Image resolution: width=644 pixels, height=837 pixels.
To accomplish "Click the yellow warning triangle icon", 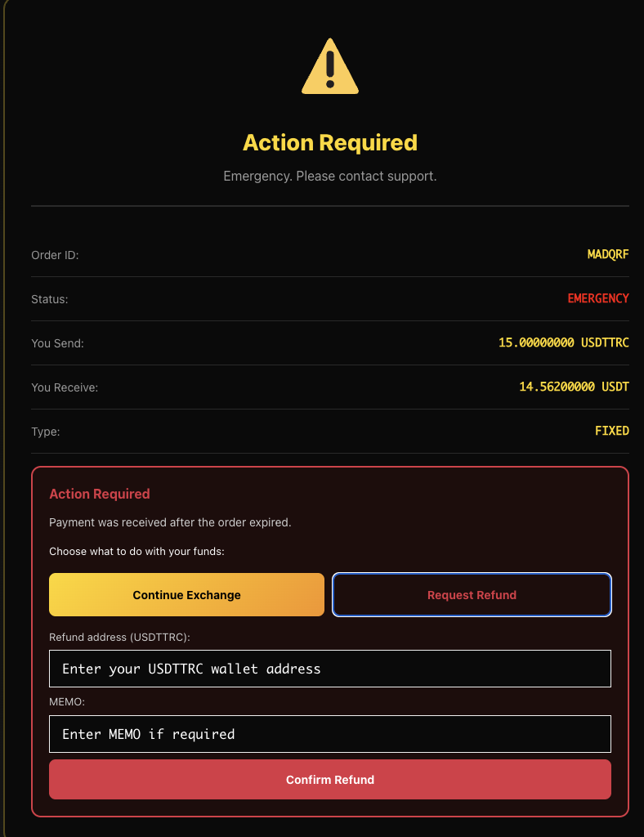I will 329,66.
